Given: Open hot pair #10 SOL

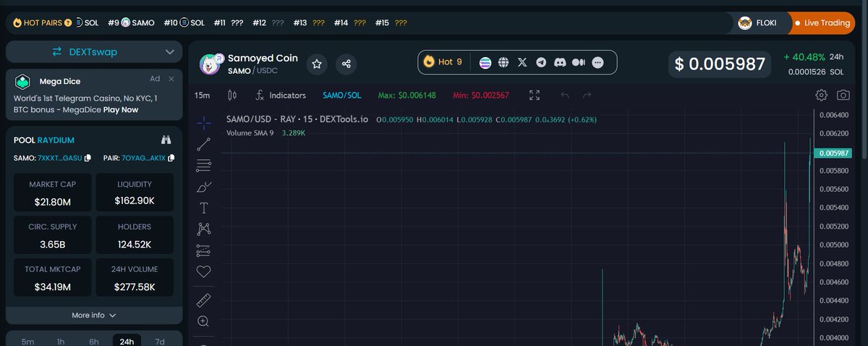Looking at the screenshot, I should click(x=184, y=23).
